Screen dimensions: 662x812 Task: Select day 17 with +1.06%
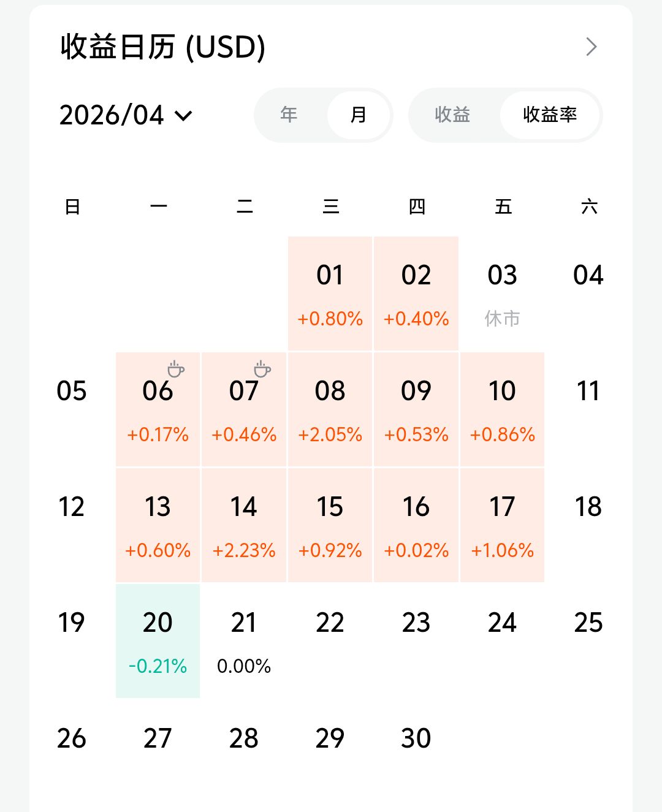(x=502, y=525)
